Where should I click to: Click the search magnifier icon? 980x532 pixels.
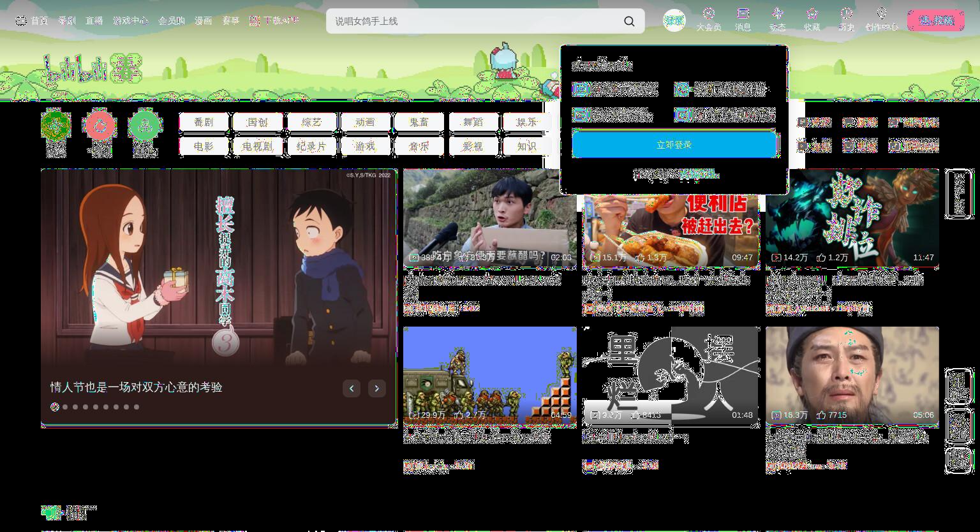coord(629,21)
